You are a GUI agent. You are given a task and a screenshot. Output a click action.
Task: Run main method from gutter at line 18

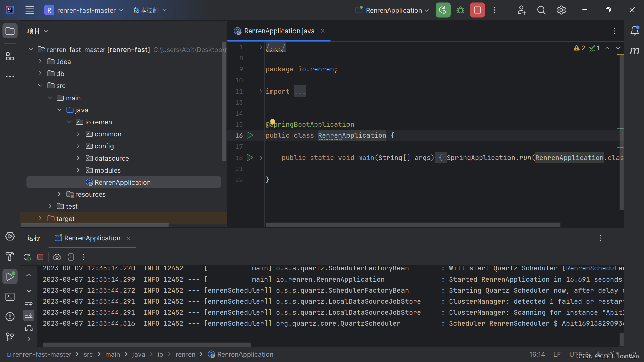tap(250, 158)
